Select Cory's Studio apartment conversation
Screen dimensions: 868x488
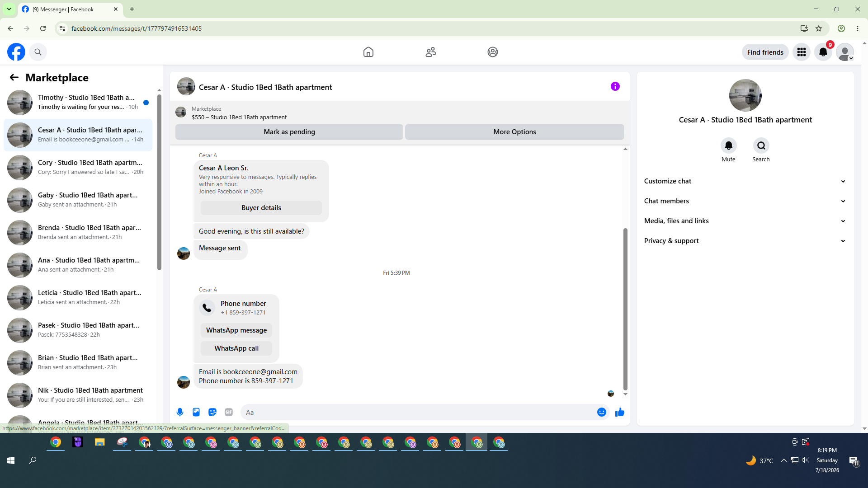[78, 168]
